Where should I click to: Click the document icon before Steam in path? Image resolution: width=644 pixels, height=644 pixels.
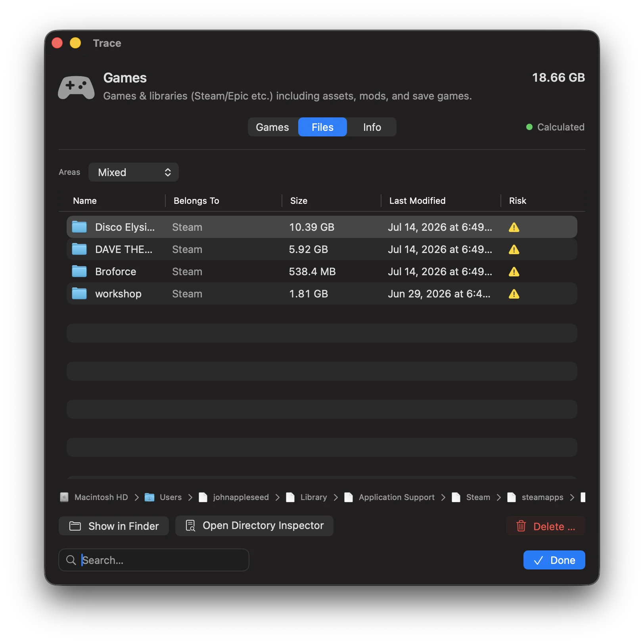(456, 497)
